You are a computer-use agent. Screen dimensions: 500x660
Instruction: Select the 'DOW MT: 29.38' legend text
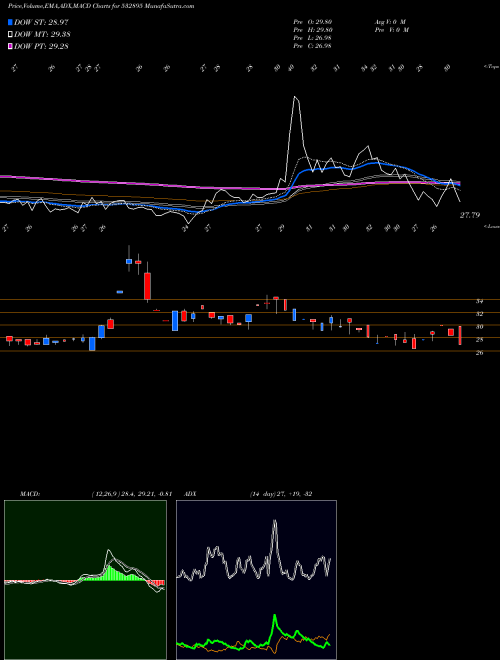(42, 35)
